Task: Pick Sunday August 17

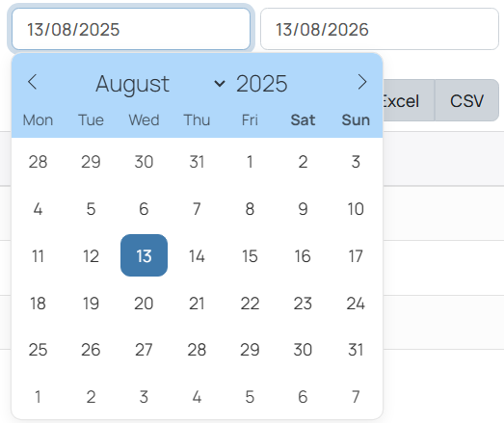Action: click(x=356, y=256)
